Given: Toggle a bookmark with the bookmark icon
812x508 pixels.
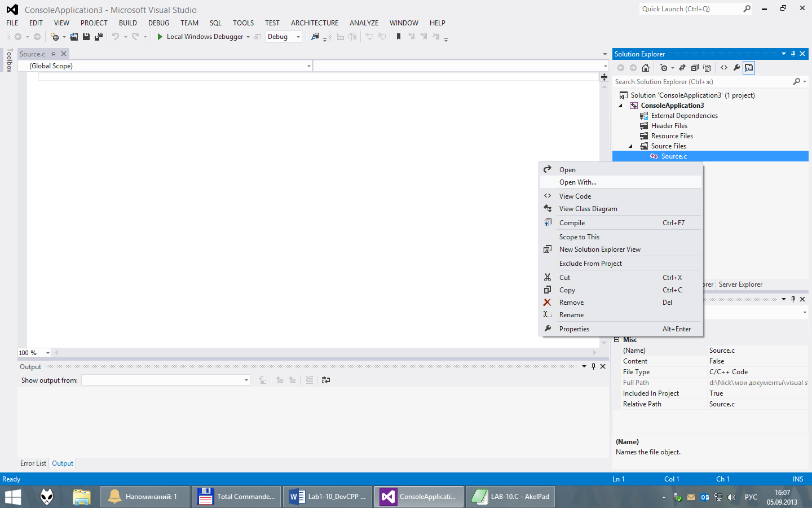Looking at the screenshot, I should [x=399, y=37].
